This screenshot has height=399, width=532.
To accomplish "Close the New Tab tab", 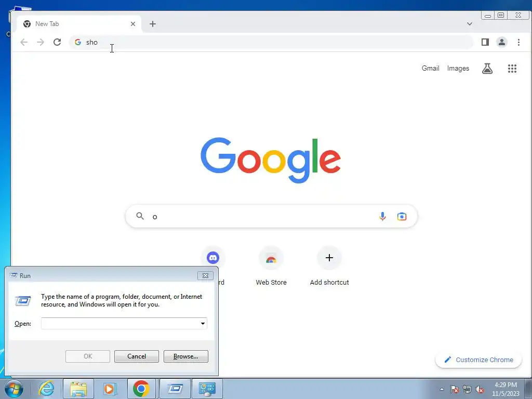I will (133, 24).
